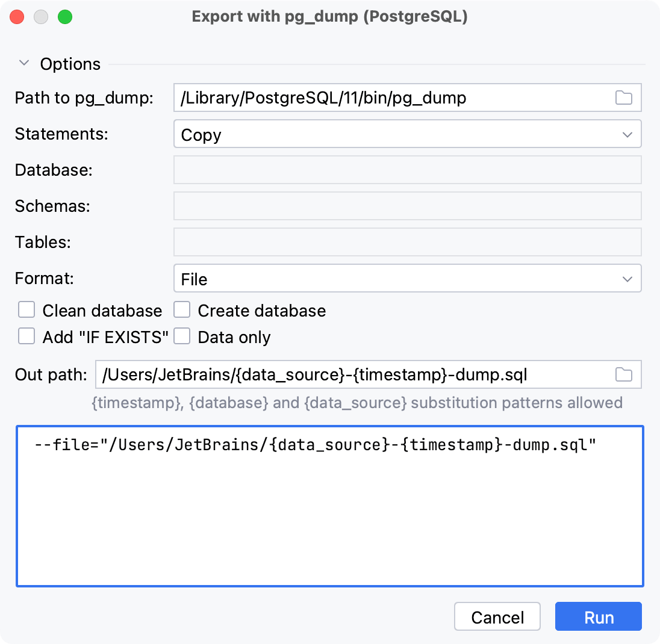Viewport: 660px width, 644px height.
Task: Click the Format: label
Action: [x=44, y=279]
